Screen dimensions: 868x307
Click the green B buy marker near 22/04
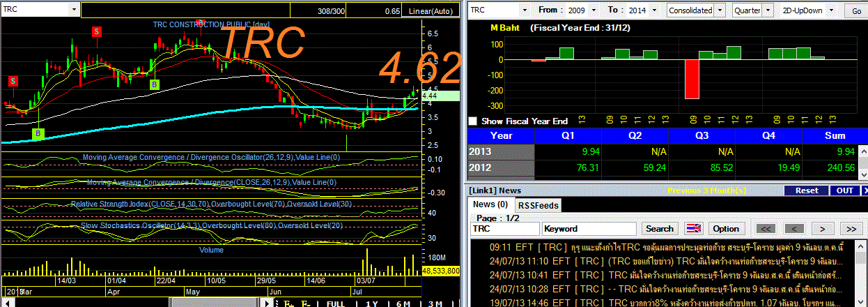coord(155,84)
